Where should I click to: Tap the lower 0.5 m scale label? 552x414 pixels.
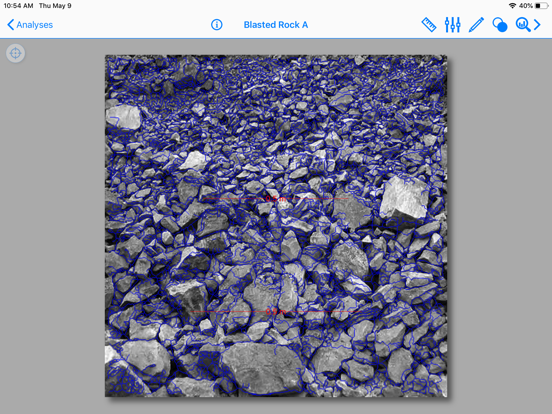coord(276,312)
